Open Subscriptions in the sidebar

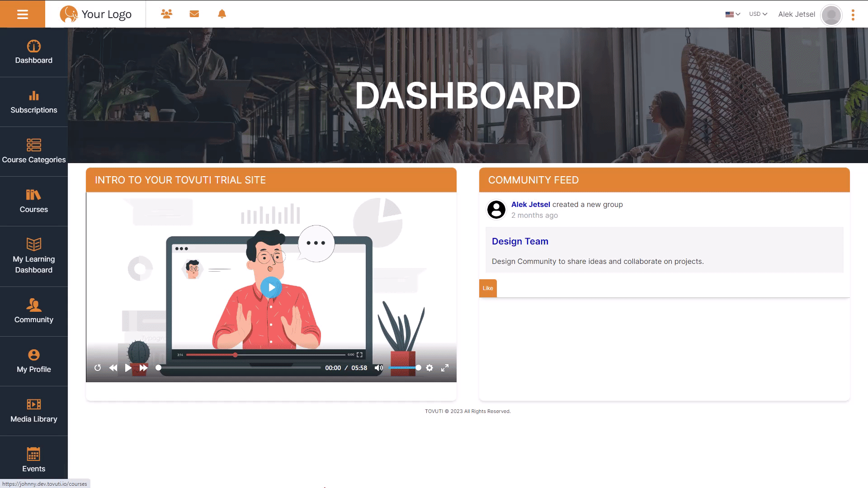click(34, 102)
